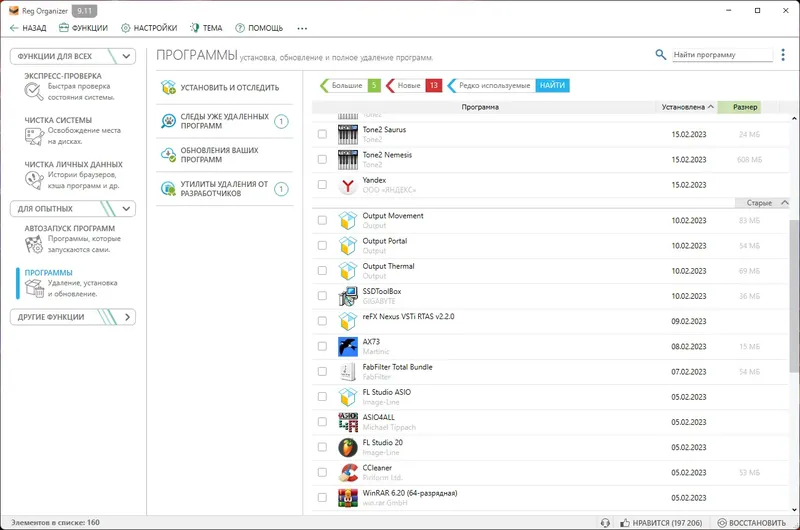Image resolution: width=800 pixels, height=530 pixels.
Task: Click the FabFilter Total Bundle icon
Action: [348, 372]
